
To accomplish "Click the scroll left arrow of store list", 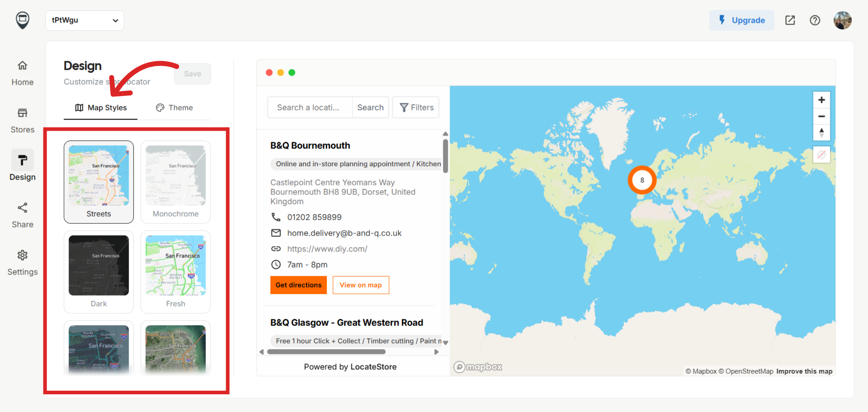I will pos(262,352).
